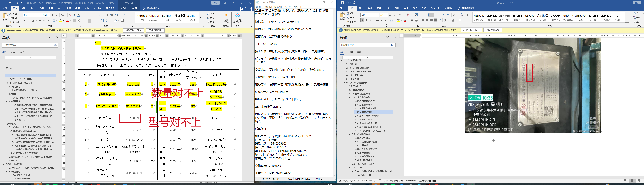644x185 pixels.
Task: Justify text alignment in right Word ribbon
Action: coord(435,20)
